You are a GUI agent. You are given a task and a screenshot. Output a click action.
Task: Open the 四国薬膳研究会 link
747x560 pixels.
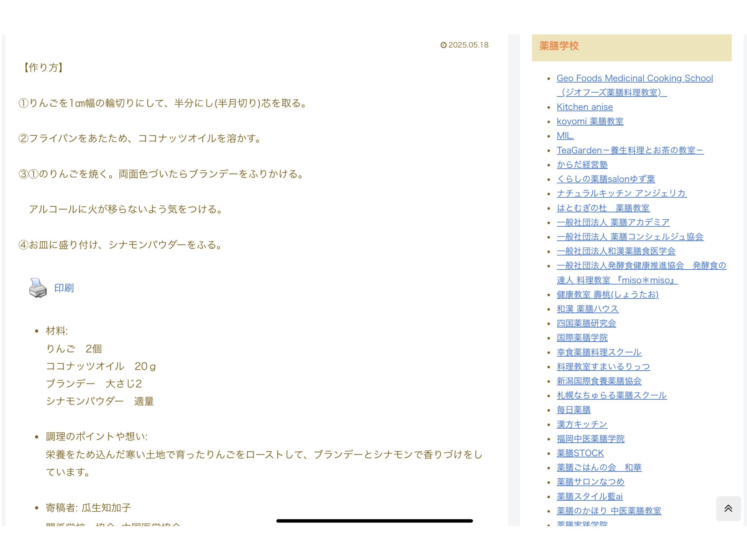[x=586, y=323]
